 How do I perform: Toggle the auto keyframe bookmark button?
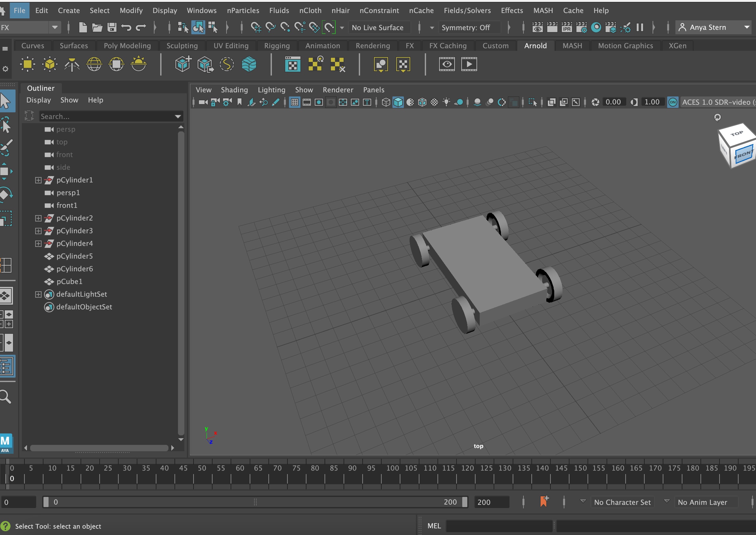[544, 502]
